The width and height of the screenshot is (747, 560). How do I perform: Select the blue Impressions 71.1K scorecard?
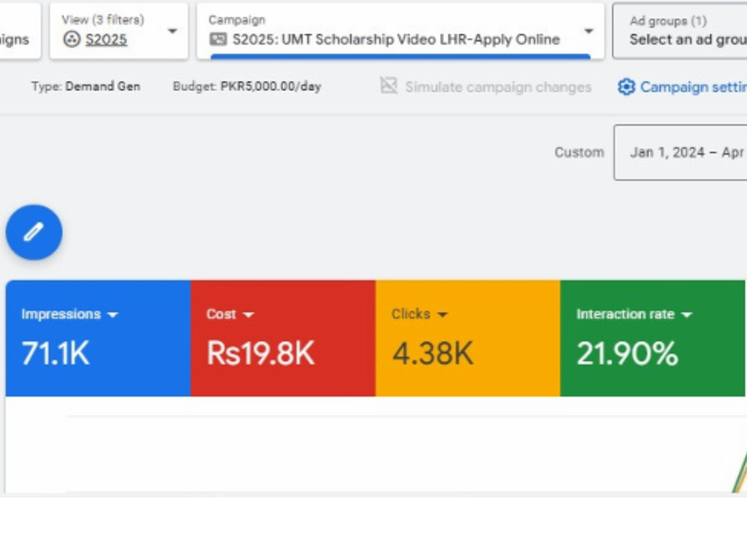point(98,338)
